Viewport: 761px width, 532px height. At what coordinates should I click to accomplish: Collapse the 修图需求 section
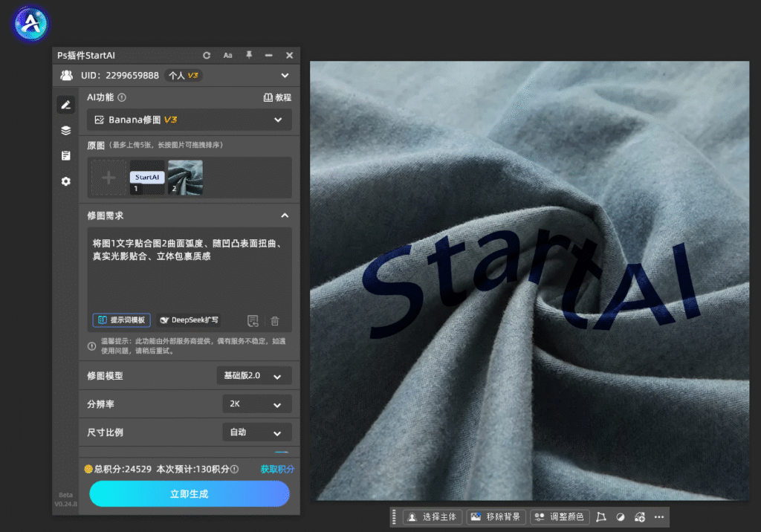[x=285, y=215]
